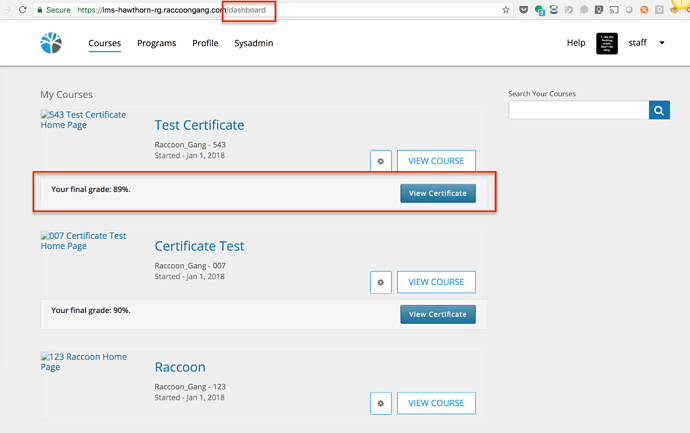
Task: Reload the page with the refresh icon
Action: (22, 10)
